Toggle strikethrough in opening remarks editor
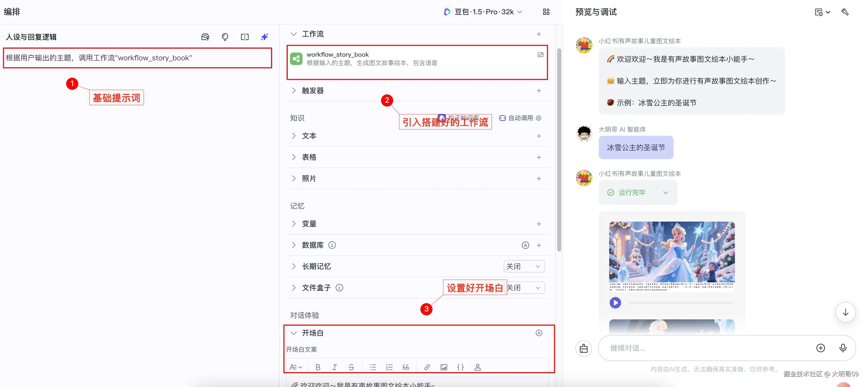Image resolution: width=868 pixels, height=387 pixels. pyautogui.click(x=351, y=367)
